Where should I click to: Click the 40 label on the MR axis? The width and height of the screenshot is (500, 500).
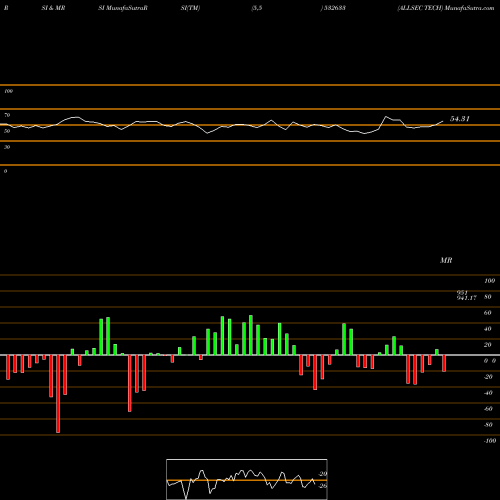click(487, 329)
